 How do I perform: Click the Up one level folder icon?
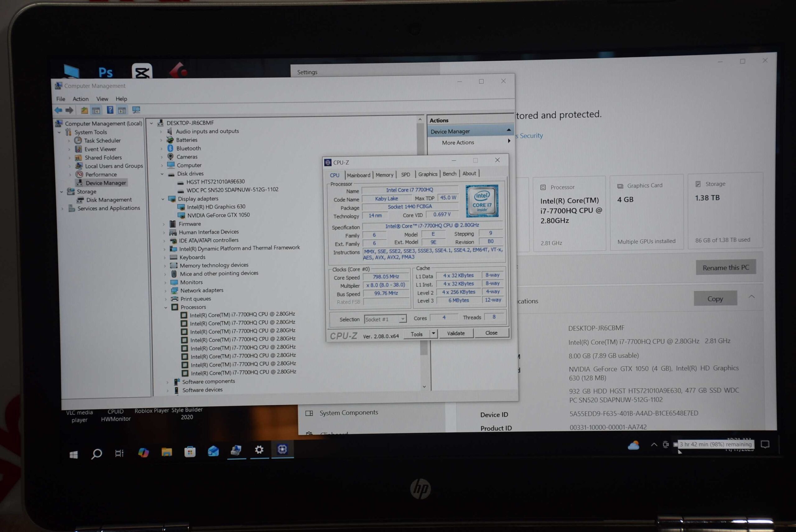(84, 110)
